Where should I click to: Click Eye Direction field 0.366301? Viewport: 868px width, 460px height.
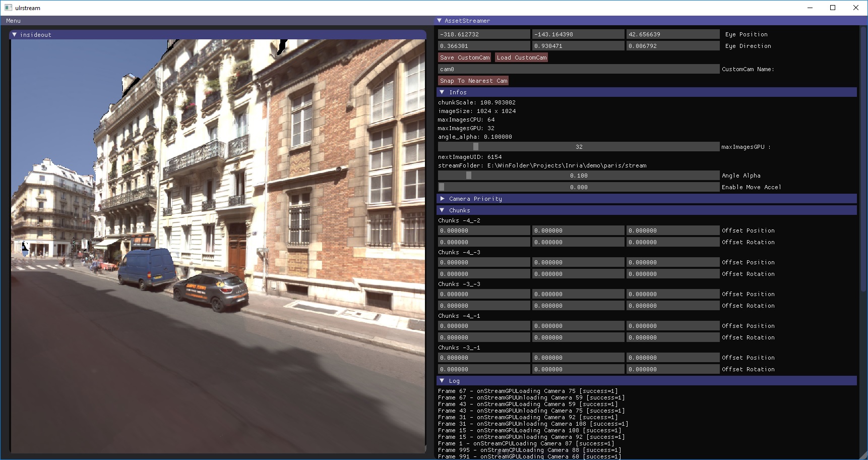point(484,46)
